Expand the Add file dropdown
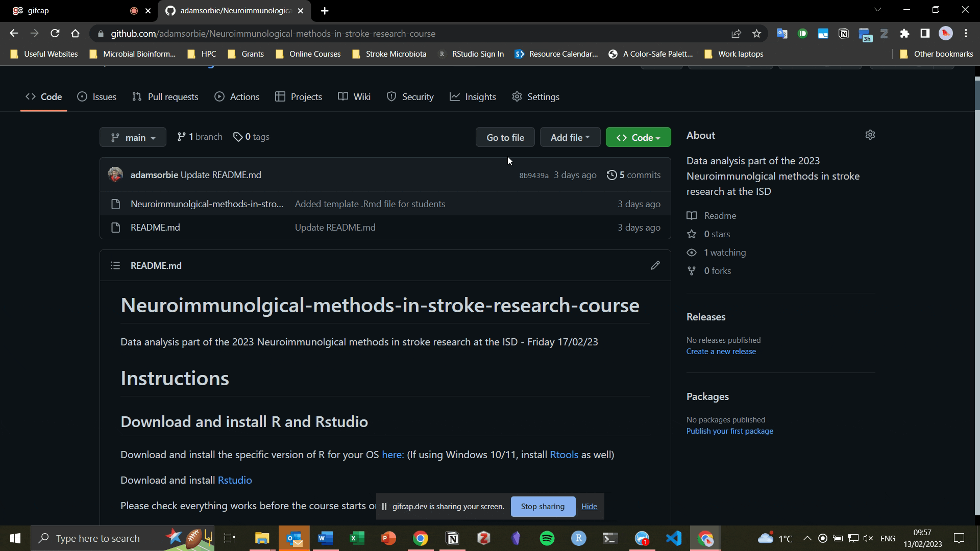Viewport: 980px width, 551px height. (570, 137)
